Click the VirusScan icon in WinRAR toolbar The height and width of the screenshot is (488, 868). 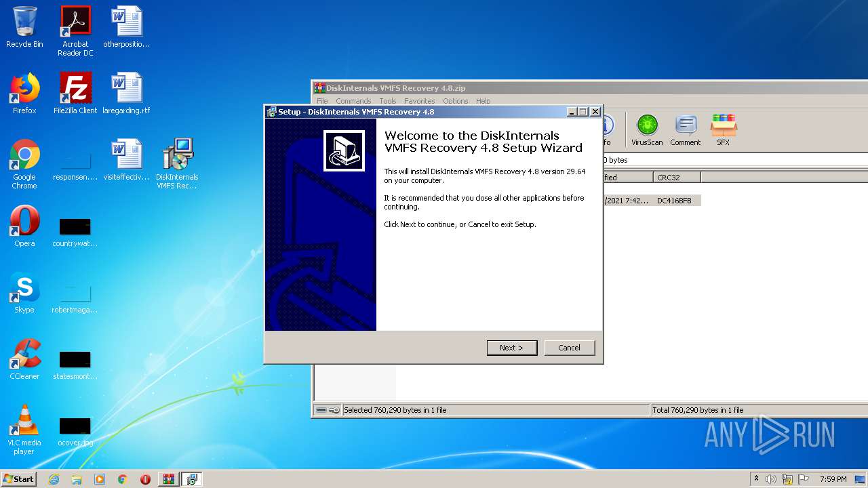647,130
